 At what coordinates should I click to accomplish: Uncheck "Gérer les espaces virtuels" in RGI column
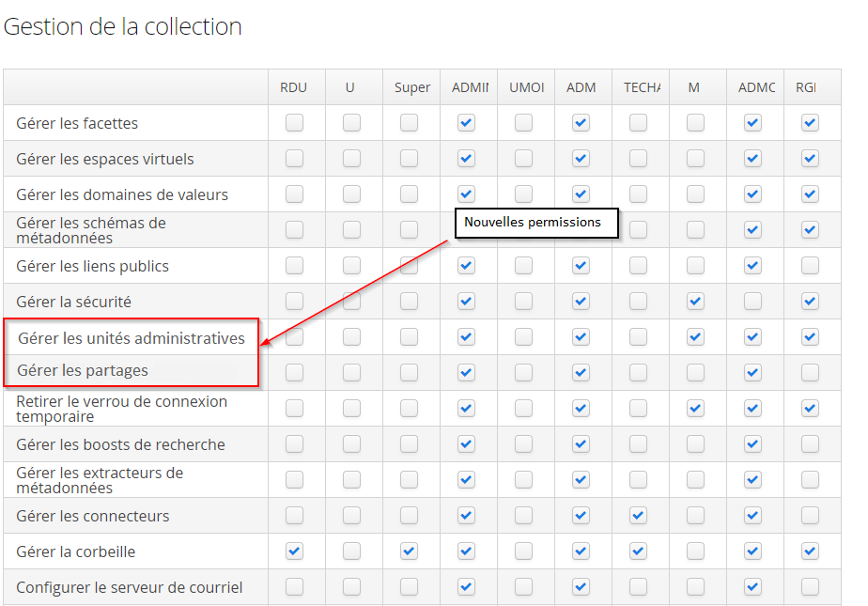810,158
